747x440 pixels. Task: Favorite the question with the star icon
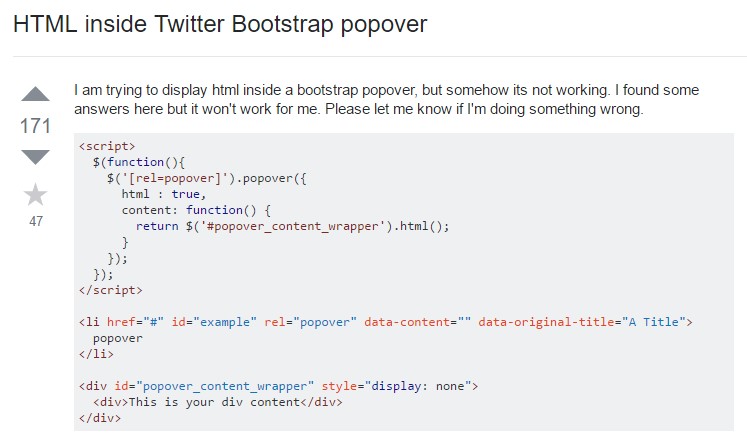[x=35, y=194]
